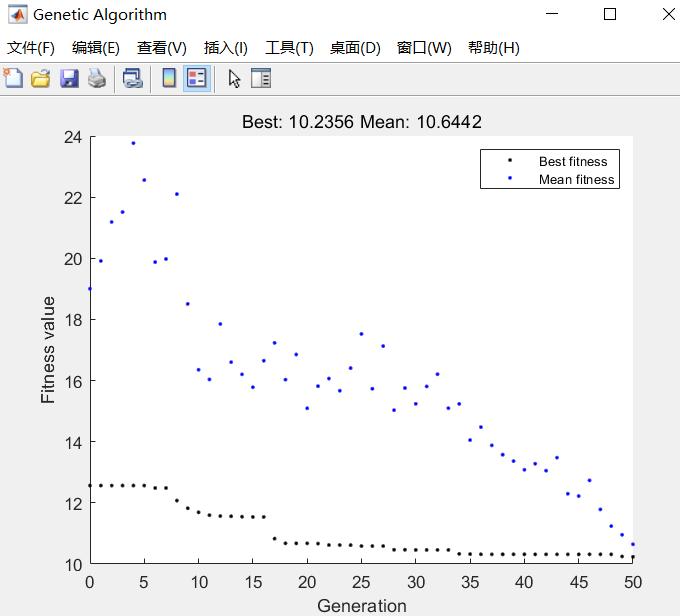Click the 'Fitness value' y-axis label

(48, 350)
